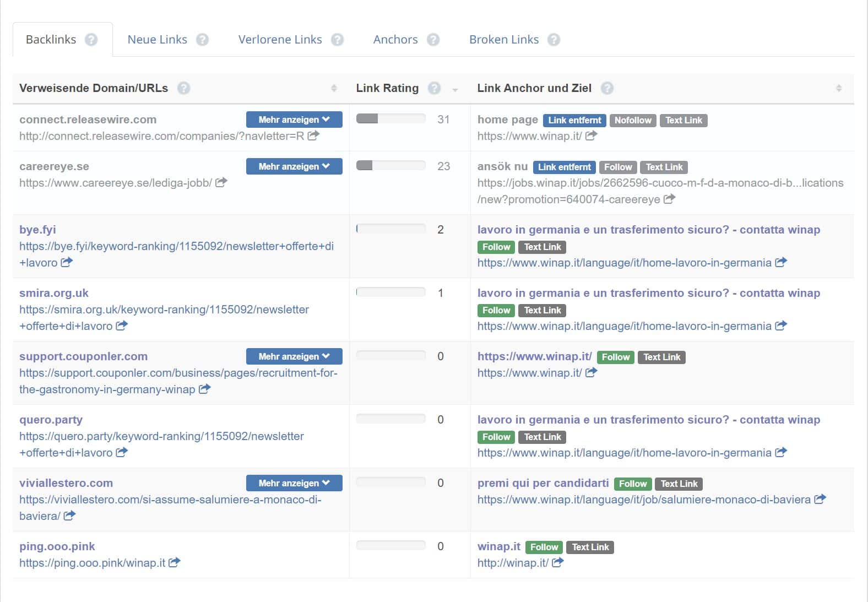The width and height of the screenshot is (868, 602).
Task: Open the bye.fyi domain link
Action: 37,230
